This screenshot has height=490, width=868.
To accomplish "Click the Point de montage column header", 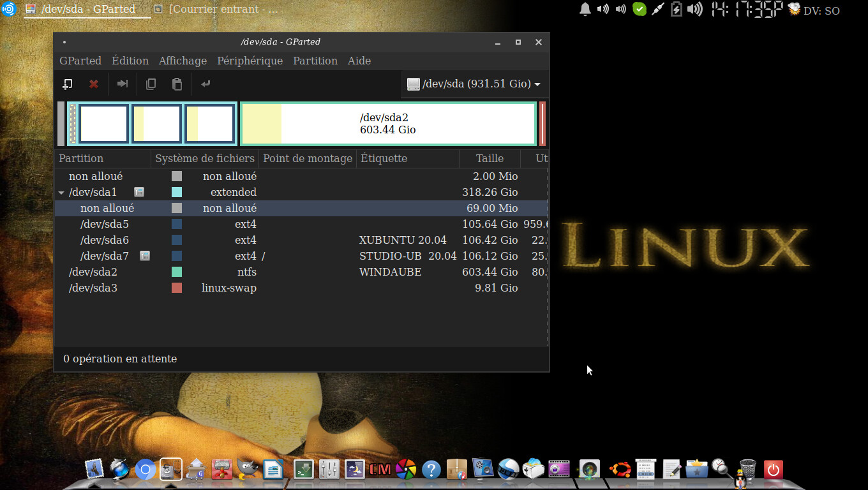I will coord(308,158).
